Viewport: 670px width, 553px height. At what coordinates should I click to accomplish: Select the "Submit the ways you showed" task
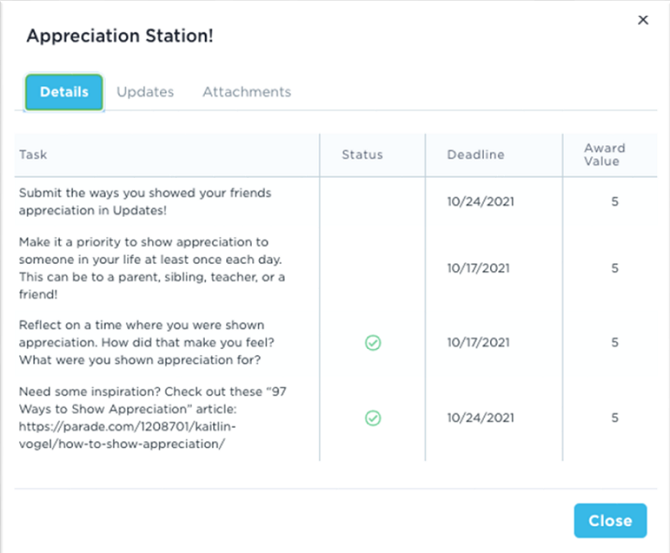pos(144,201)
